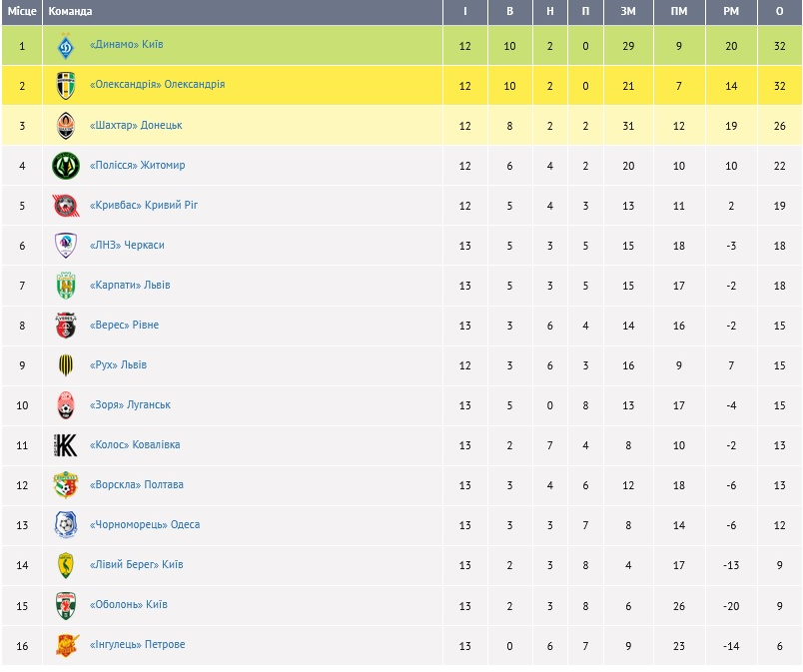The image size is (803, 672).
Task: Click the Dynamo Kyiv club crest
Action: 66,46
